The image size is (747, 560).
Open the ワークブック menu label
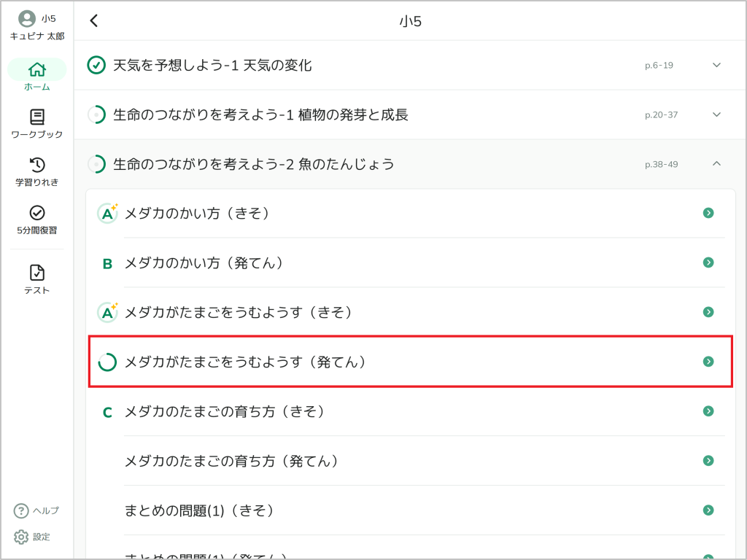36,134
